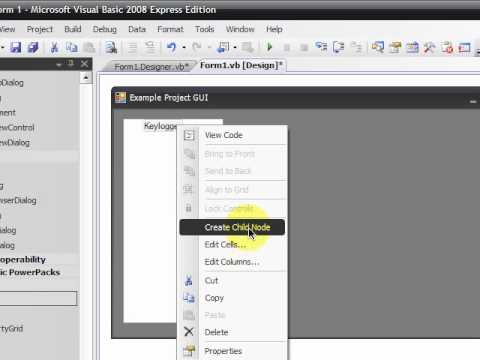Click the greyed Paste icon in toolbar
This screenshot has height=360, width=480.
click(89, 48)
